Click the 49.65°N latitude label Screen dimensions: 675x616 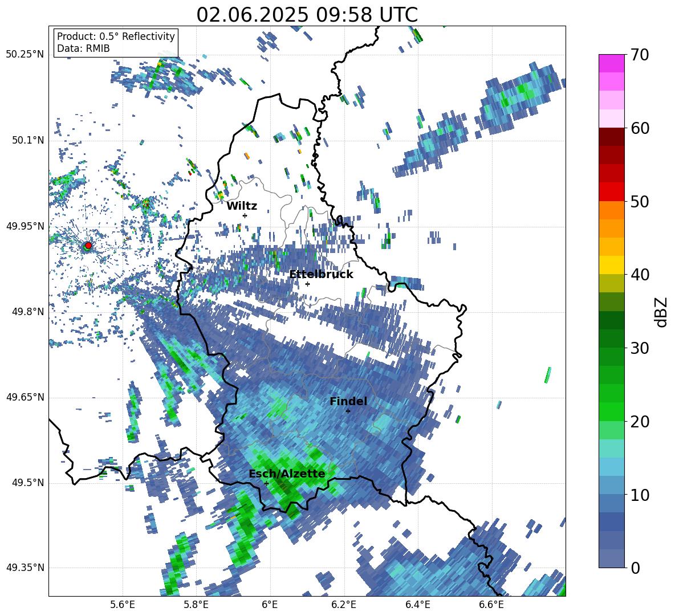25,397
